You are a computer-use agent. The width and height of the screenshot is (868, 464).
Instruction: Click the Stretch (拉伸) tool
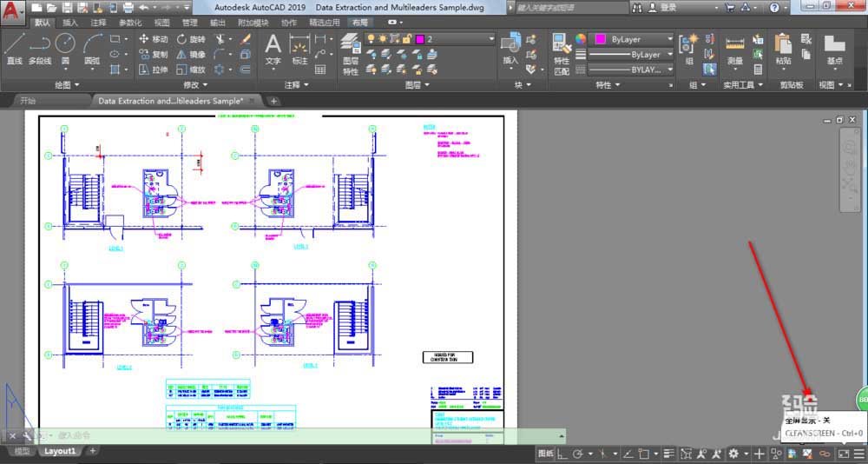[153, 70]
